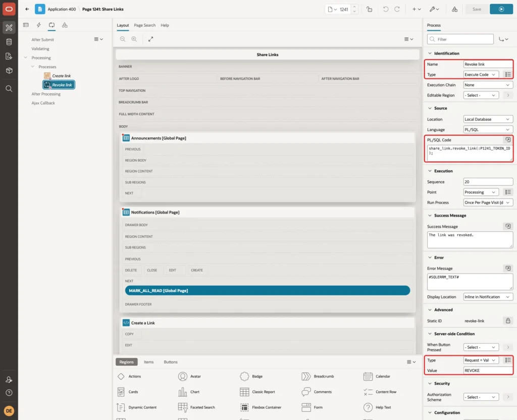Select the Help tab

(x=165, y=25)
